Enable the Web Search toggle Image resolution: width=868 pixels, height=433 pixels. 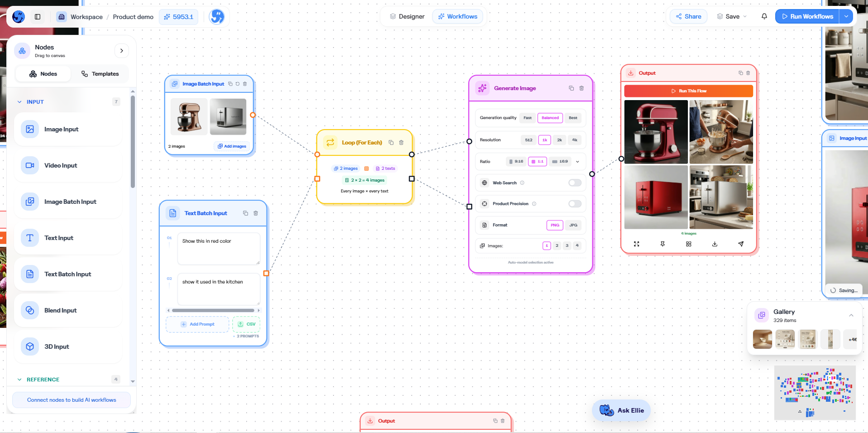[575, 183]
